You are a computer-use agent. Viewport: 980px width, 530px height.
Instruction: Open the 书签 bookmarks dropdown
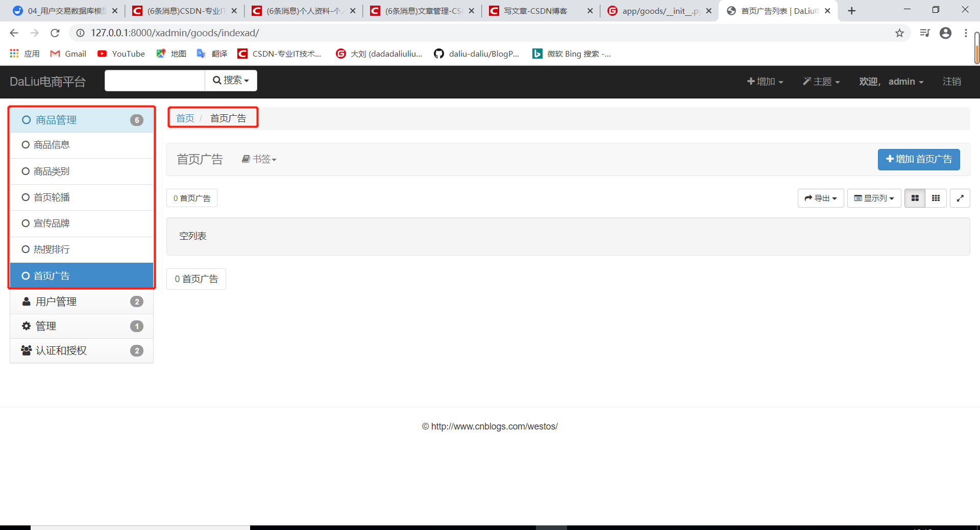pyautogui.click(x=259, y=159)
